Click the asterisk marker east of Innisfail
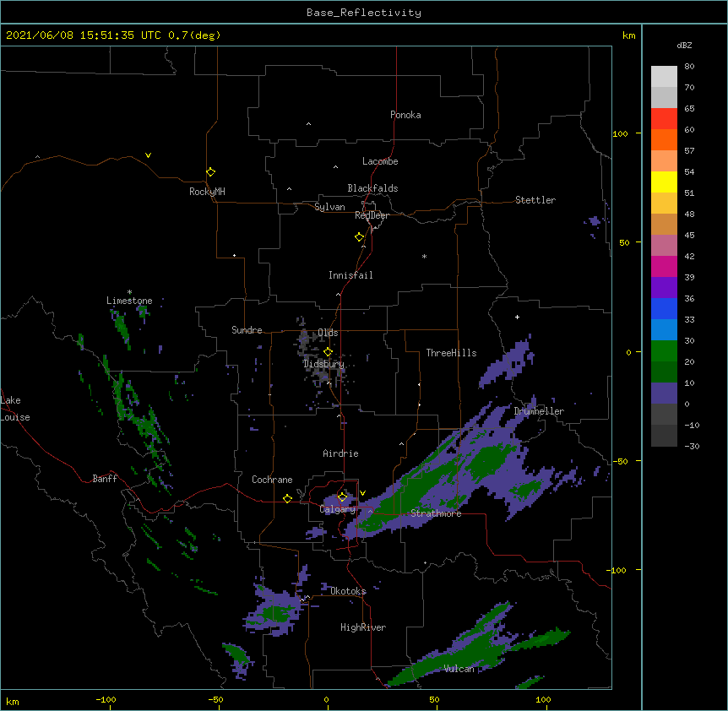 424,256
